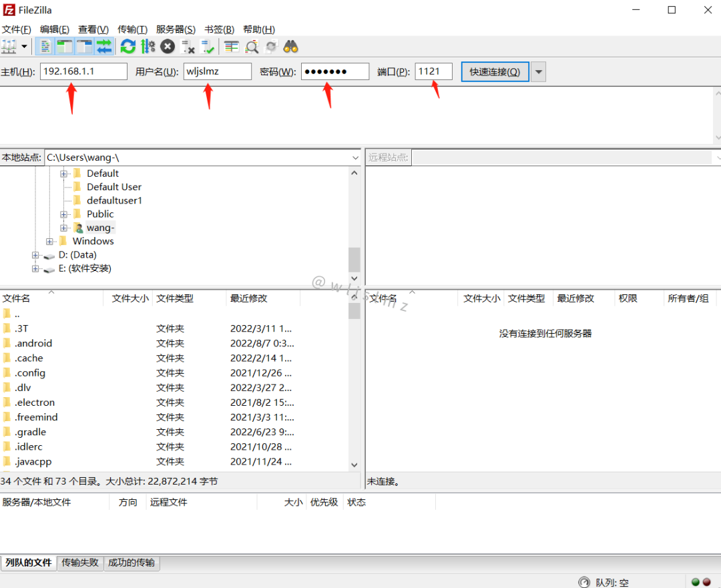Click the host field containing 192.168.1.1

83,71
